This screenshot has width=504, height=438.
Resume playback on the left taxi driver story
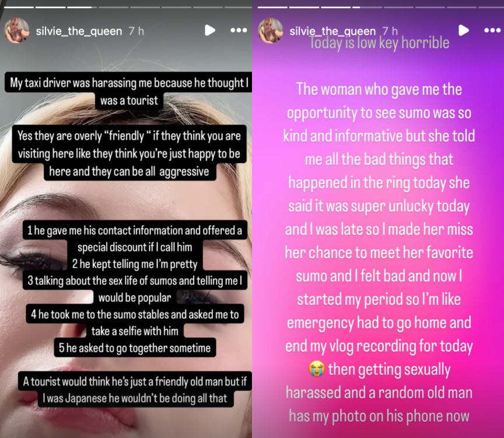[x=210, y=30]
